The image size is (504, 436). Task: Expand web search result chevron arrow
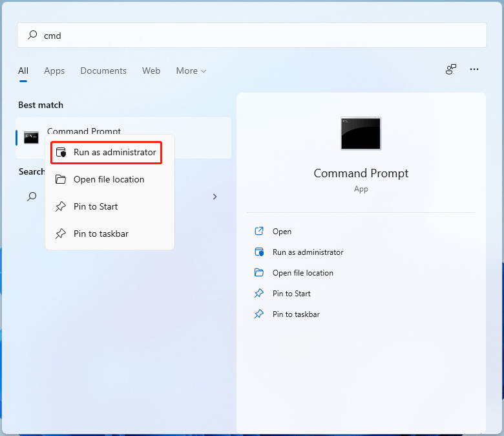click(215, 197)
